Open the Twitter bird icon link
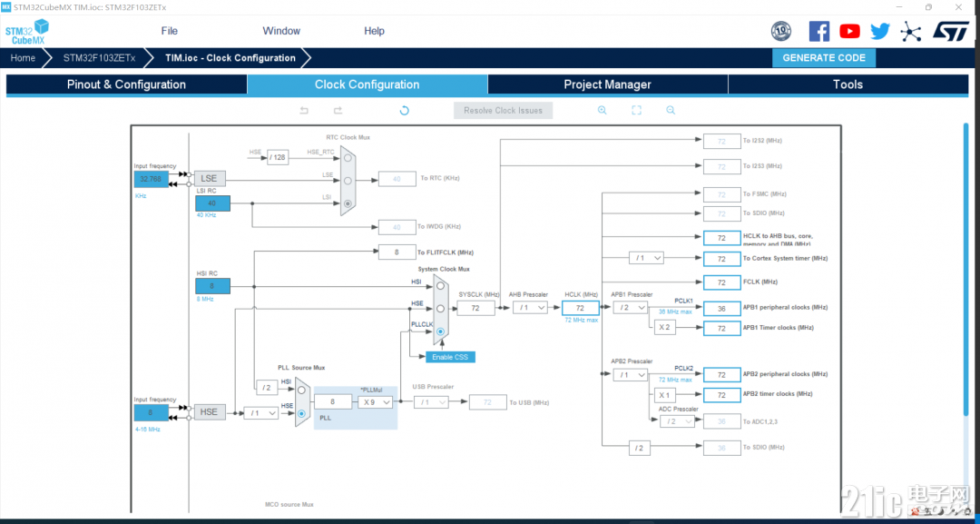Viewport: 980px width, 524px height. [880, 31]
